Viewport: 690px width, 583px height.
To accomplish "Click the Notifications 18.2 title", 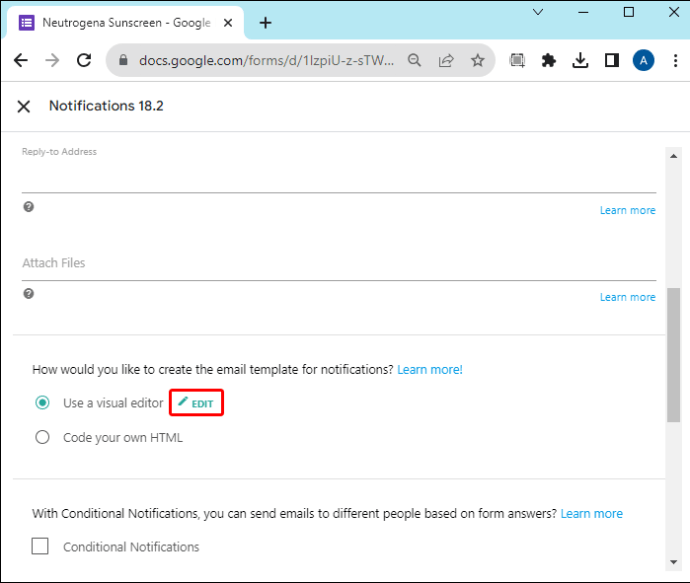I will tap(106, 106).
